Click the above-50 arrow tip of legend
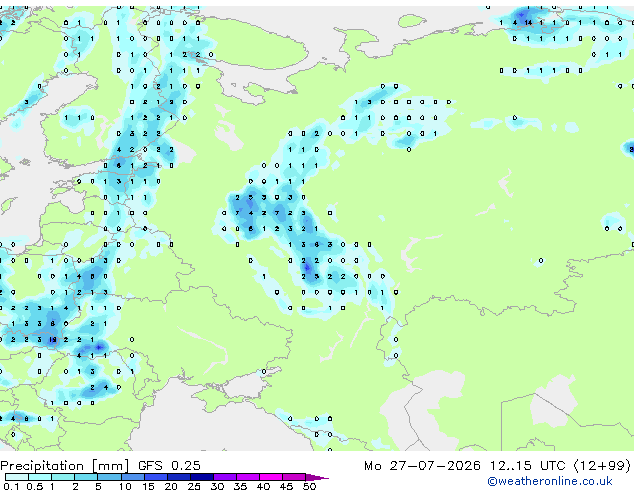 [317, 477]
